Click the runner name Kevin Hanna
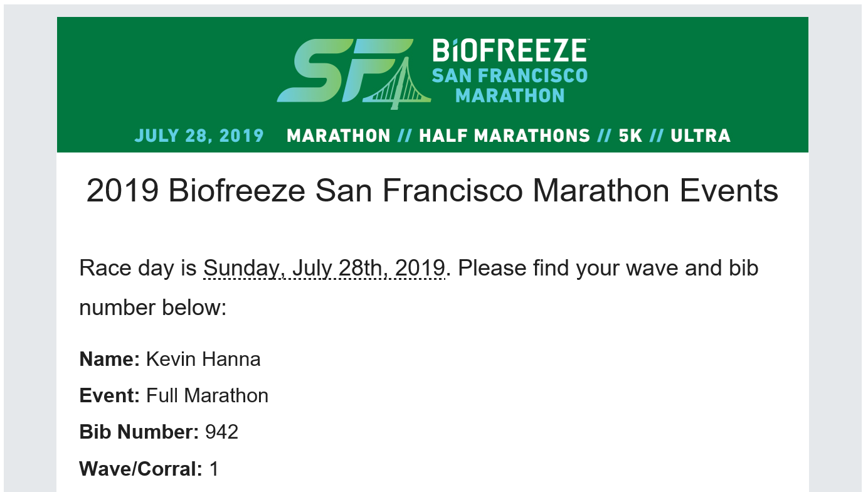 click(x=203, y=360)
